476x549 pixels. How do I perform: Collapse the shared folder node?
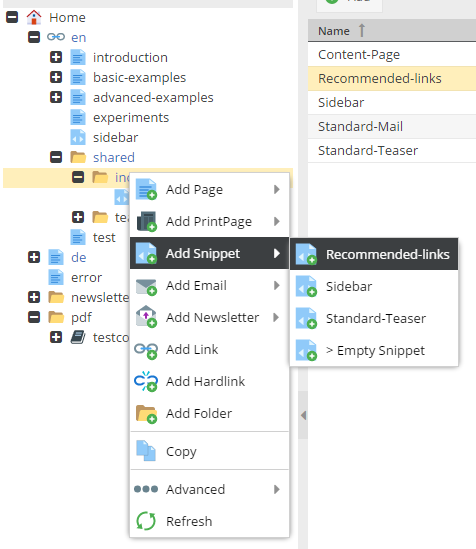56,157
